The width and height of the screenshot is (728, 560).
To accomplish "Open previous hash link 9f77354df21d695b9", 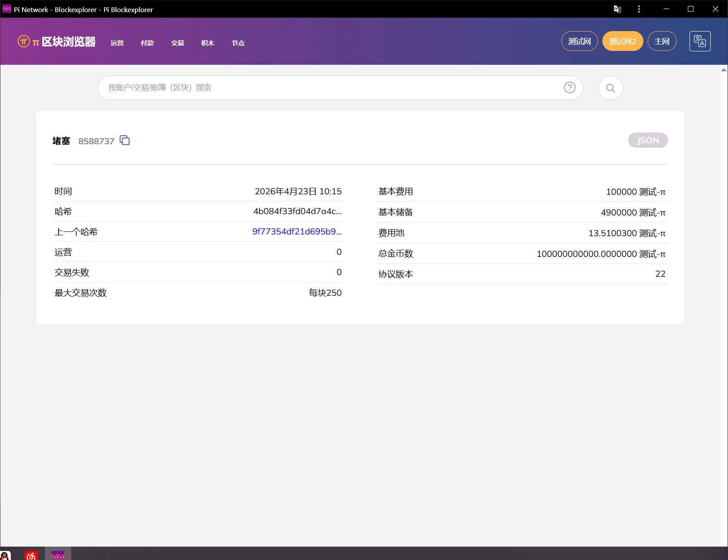I will pyautogui.click(x=297, y=231).
